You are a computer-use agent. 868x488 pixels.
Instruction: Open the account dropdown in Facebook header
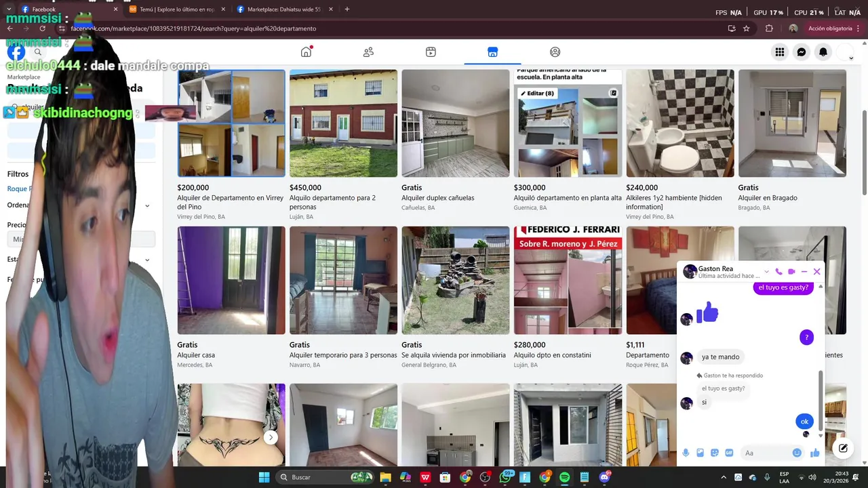tap(851, 58)
